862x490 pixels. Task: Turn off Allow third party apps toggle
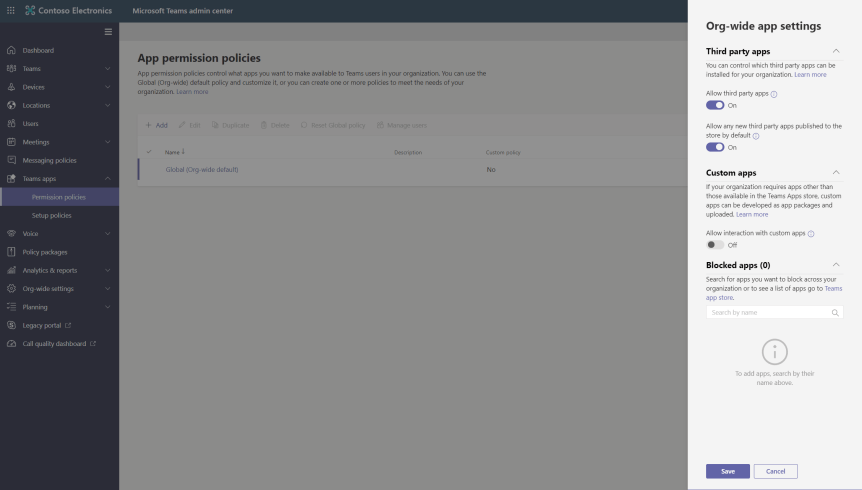click(x=715, y=105)
